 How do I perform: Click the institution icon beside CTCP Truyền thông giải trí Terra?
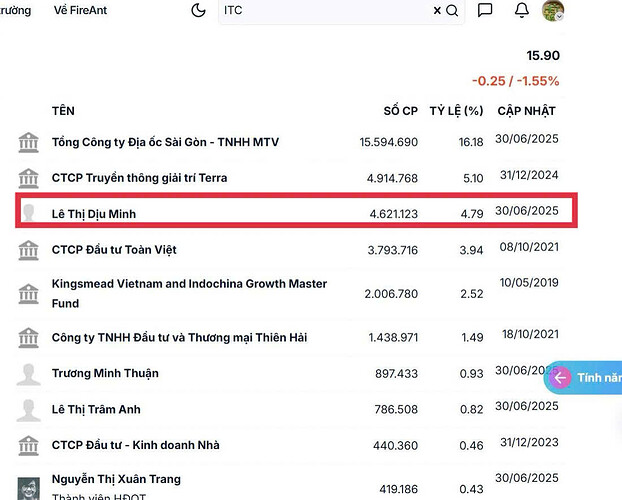tap(29, 178)
